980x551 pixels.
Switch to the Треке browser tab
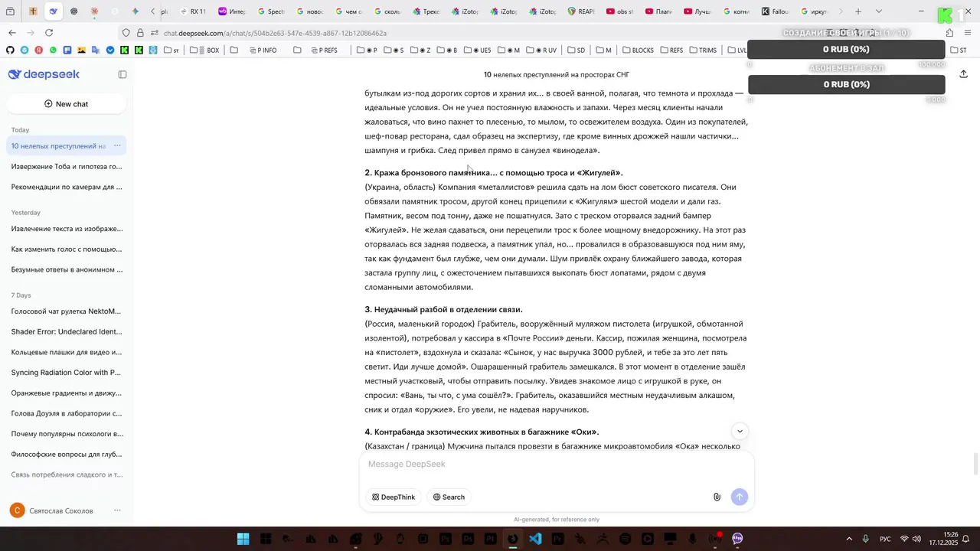[426, 11]
